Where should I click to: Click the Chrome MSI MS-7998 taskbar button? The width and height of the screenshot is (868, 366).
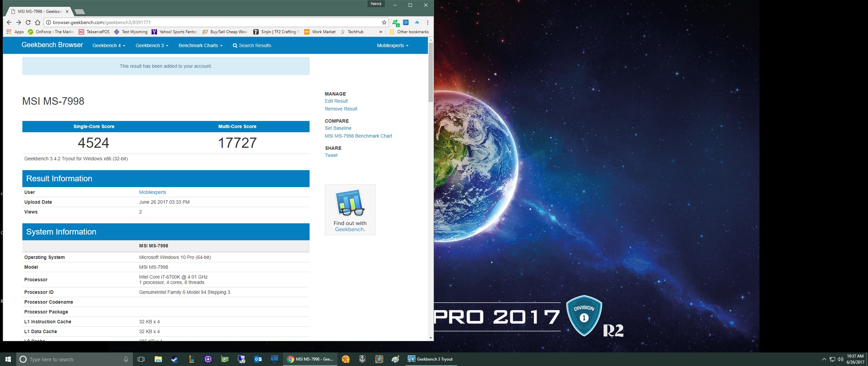click(x=310, y=359)
